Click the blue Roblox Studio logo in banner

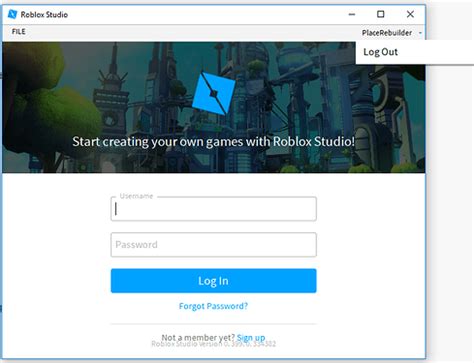[214, 93]
